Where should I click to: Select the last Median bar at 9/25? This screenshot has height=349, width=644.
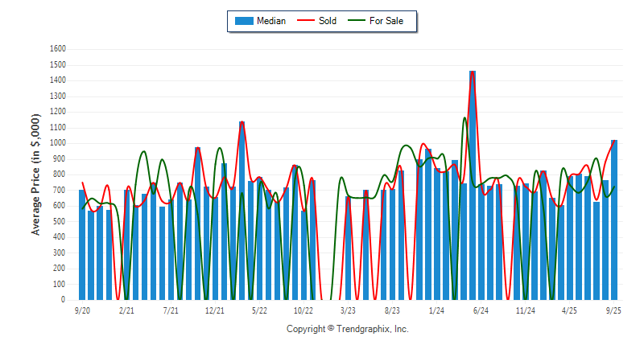[x=614, y=220]
